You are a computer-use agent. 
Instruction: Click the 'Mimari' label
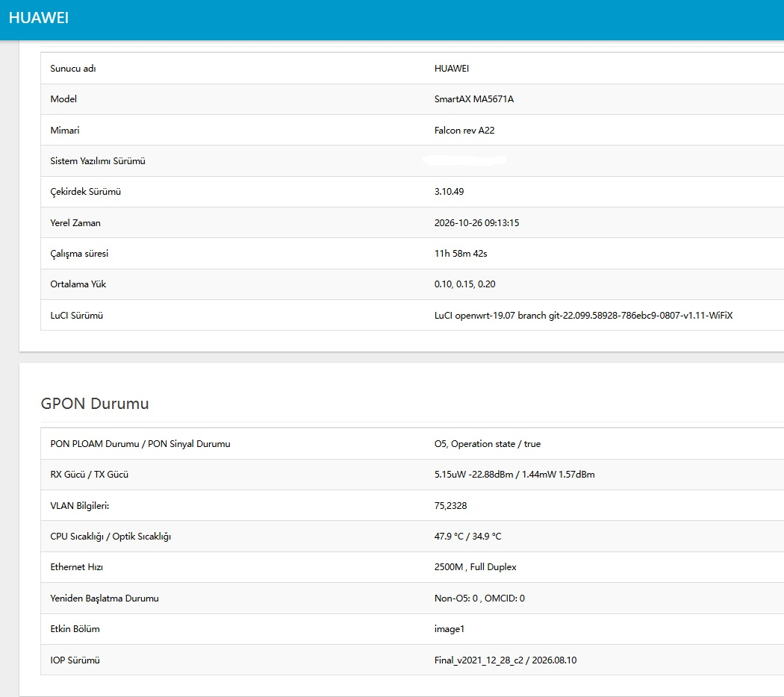pos(65,131)
